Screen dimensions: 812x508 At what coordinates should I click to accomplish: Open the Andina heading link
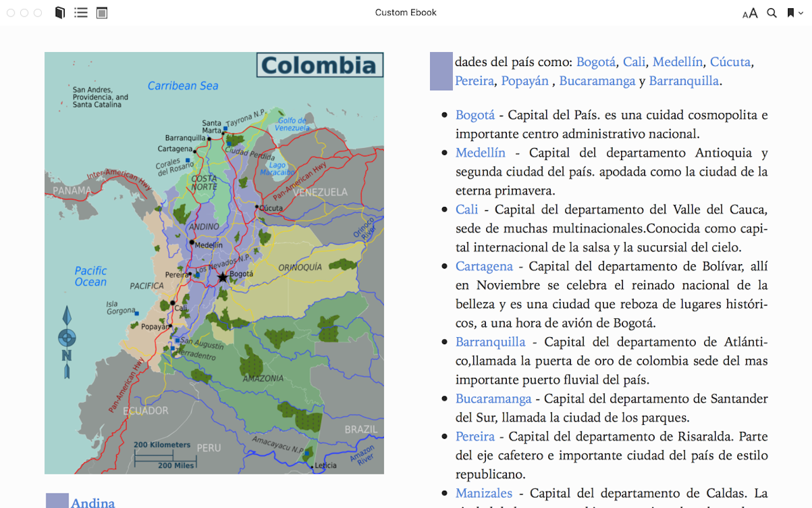93,502
